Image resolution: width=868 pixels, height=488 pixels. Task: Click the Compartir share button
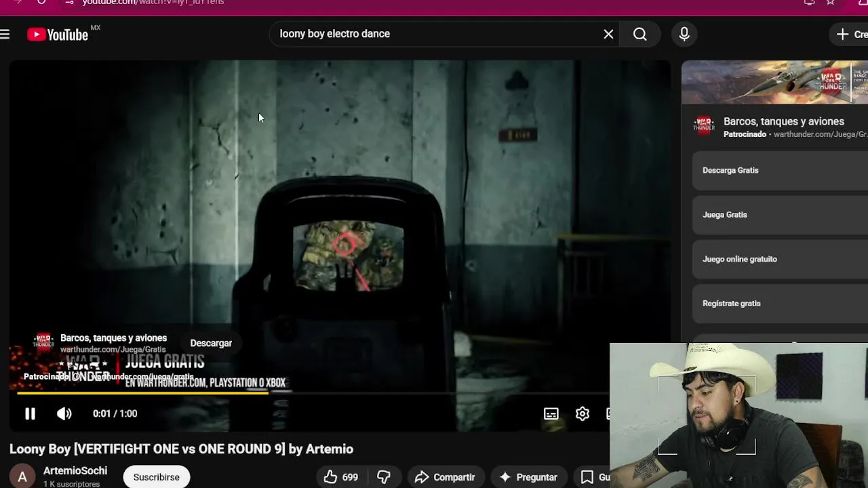[x=445, y=477]
